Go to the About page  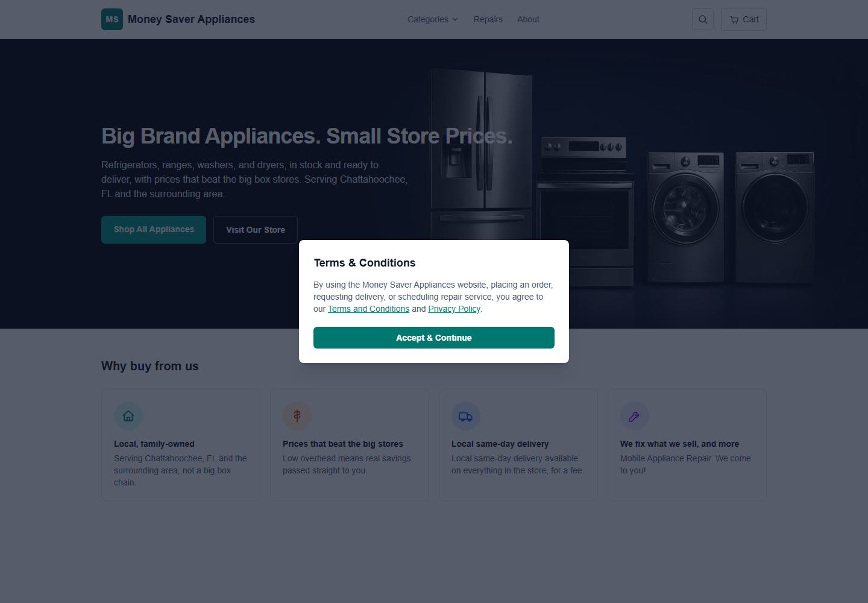[528, 19]
